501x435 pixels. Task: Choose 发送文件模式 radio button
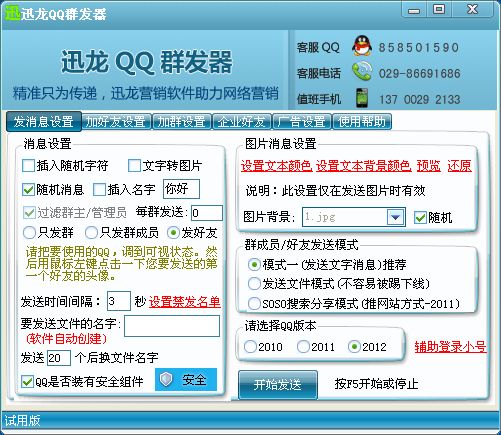254,284
